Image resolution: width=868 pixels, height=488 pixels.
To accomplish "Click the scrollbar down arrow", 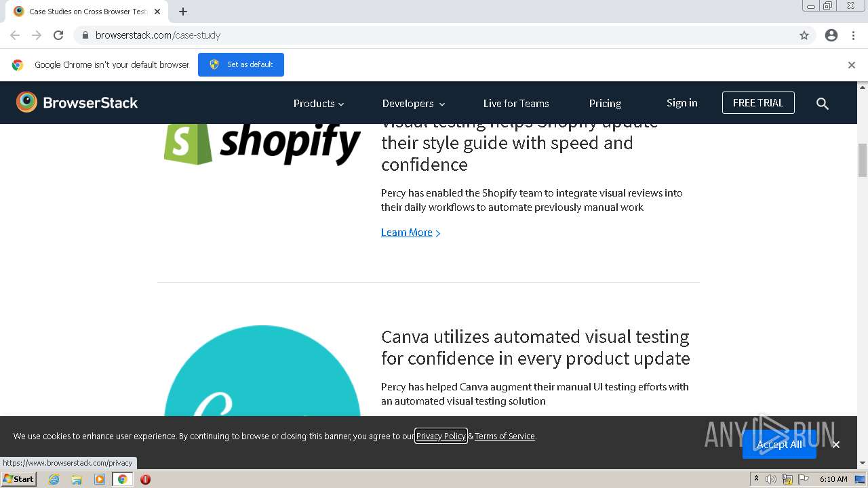I will tap(863, 464).
